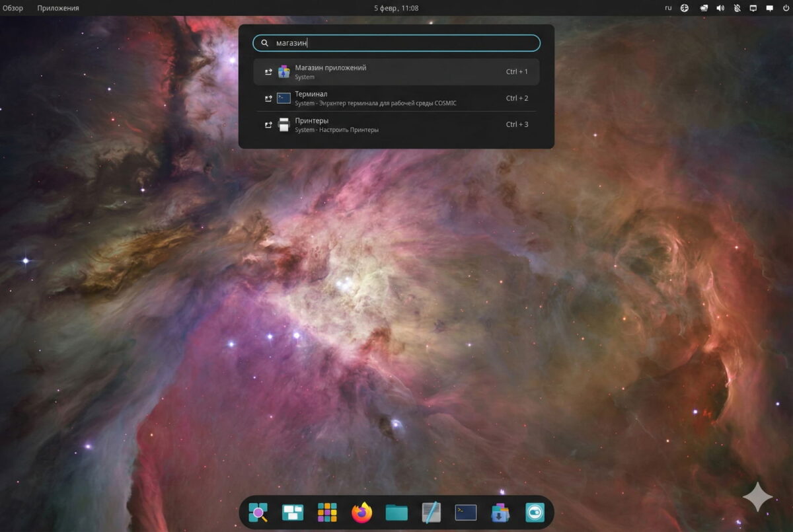Open the Приложения menu
This screenshot has width=793, height=532.
58,8
